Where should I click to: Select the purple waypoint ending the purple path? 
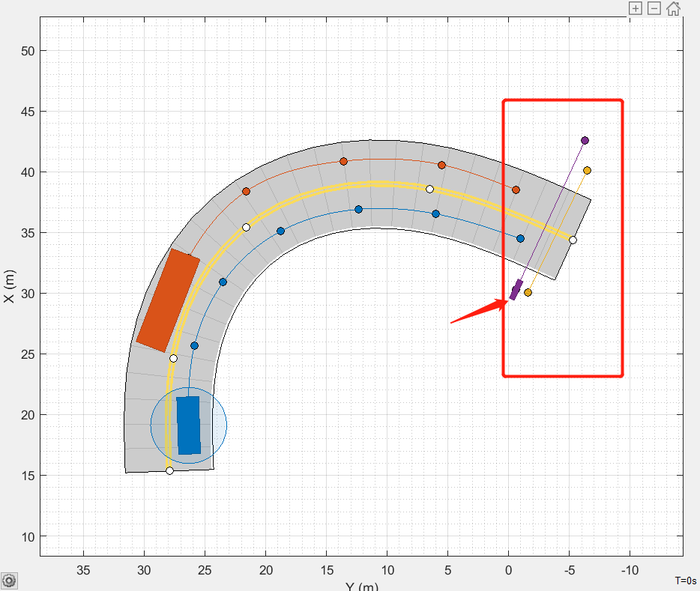pos(585,141)
